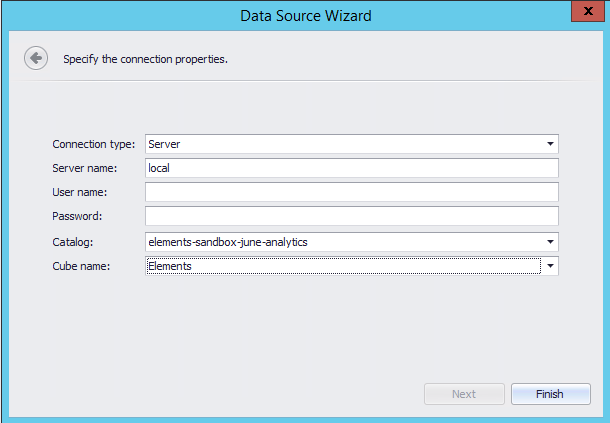Click the 'Connection type:' label
610x423 pixels.
(x=94, y=144)
